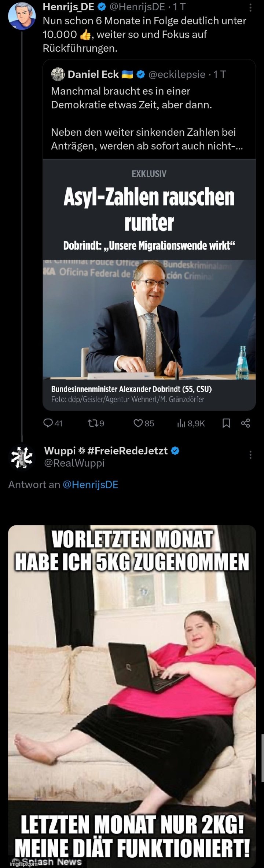Open three-dot menu on Wuppi's reply
264x868 pixels.
pos(250,455)
